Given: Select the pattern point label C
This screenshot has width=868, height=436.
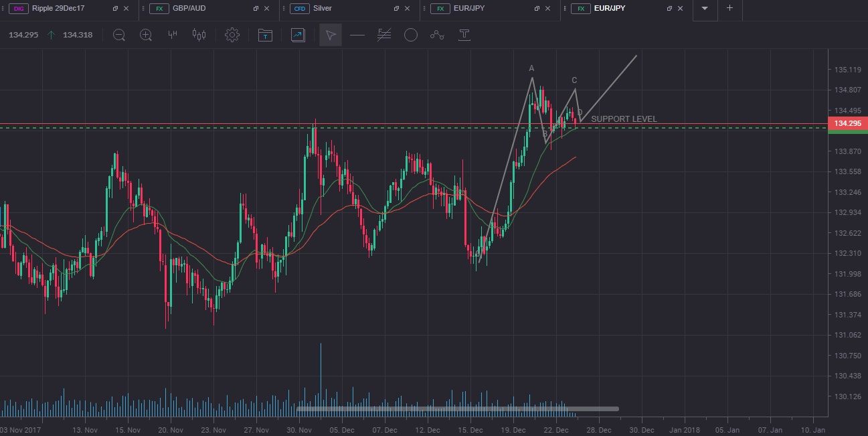Looking at the screenshot, I should (x=574, y=80).
